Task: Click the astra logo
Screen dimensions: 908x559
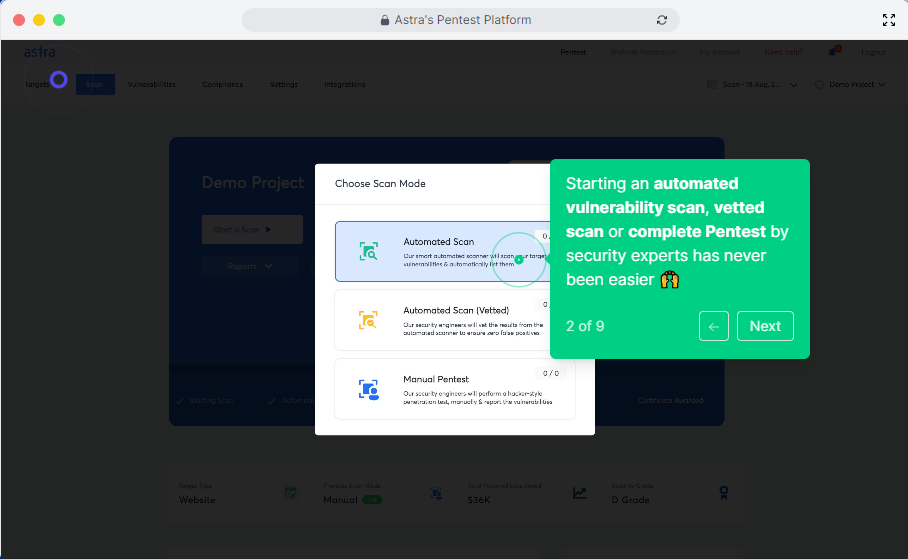Action: 39,52
